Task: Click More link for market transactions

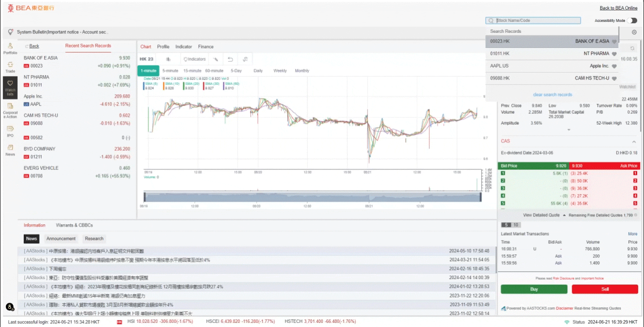Action: (x=633, y=234)
